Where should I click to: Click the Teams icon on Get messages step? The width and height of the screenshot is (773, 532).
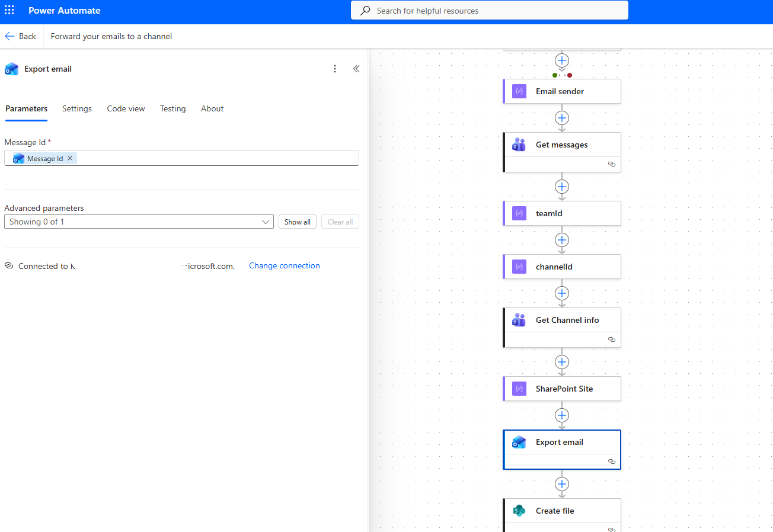(x=519, y=145)
